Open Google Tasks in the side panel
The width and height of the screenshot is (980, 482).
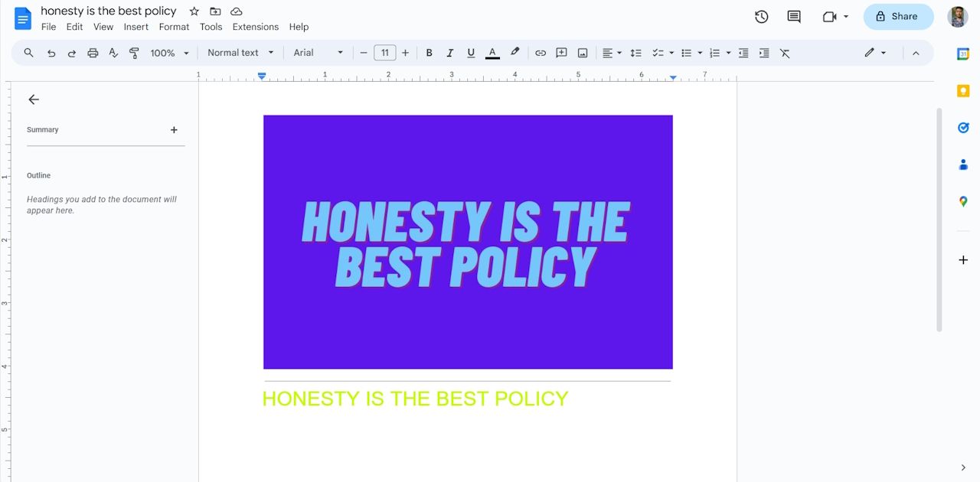(x=963, y=128)
